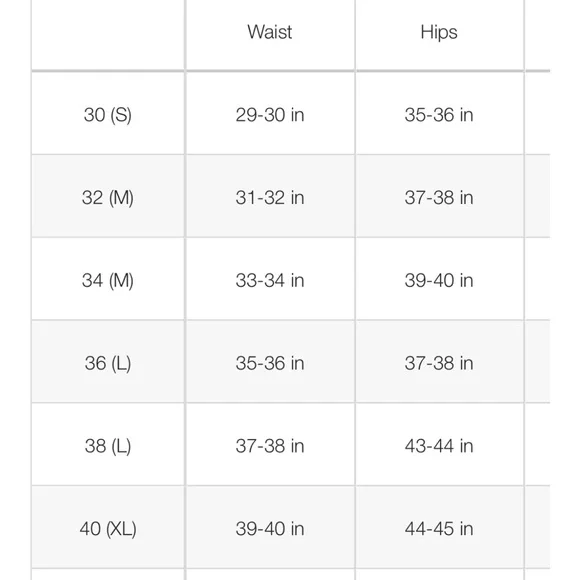Select the 29-30 in waist cell
Screen dimensions: 580x580
270,115
